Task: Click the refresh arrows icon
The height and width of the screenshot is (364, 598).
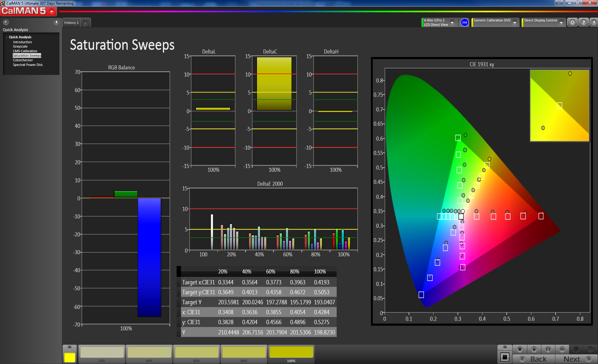Action: point(576,349)
